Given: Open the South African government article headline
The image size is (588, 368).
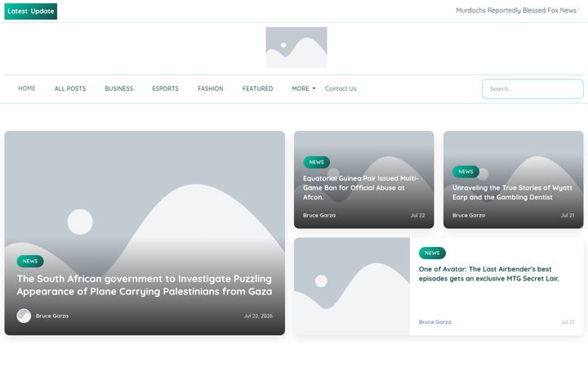Looking at the screenshot, I should (x=145, y=285).
